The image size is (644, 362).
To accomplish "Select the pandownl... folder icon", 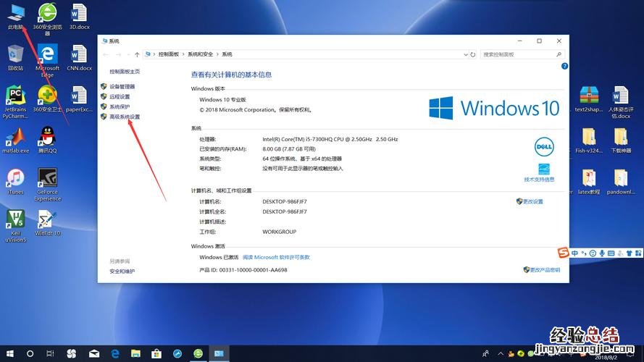I will (621, 182).
